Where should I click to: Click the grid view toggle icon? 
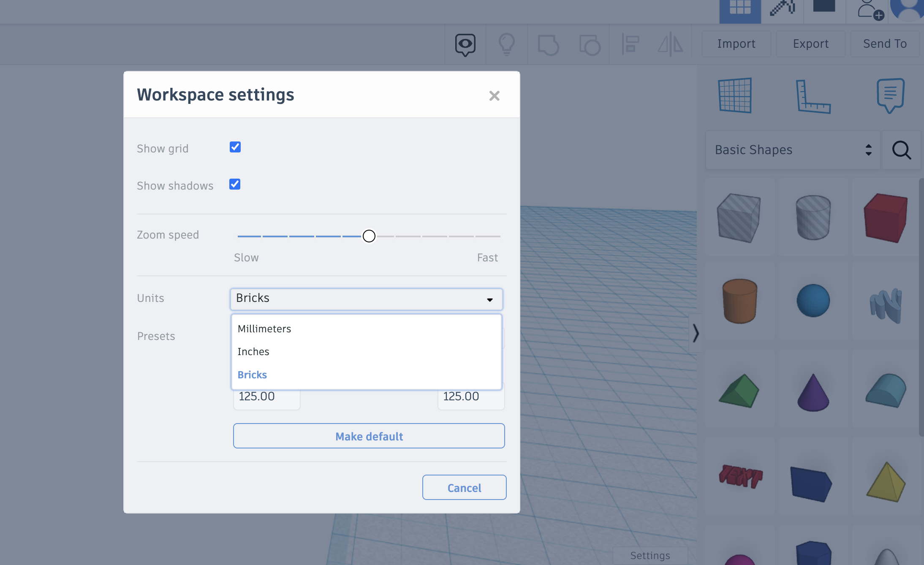(x=740, y=9)
